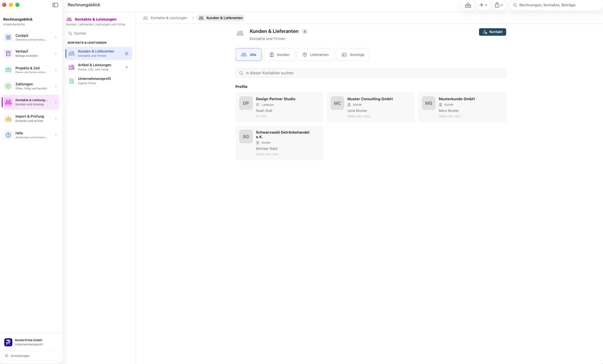Image resolution: width=603 pixels, height=364 pixels.
Task: Click the Musterfirma GmbH logo icon
Action: (8, 342)
